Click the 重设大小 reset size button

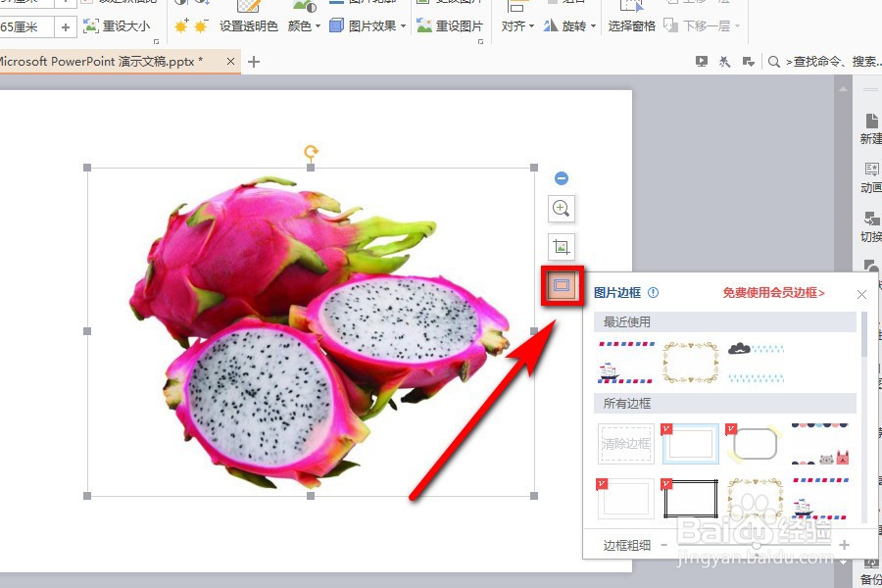117,25
